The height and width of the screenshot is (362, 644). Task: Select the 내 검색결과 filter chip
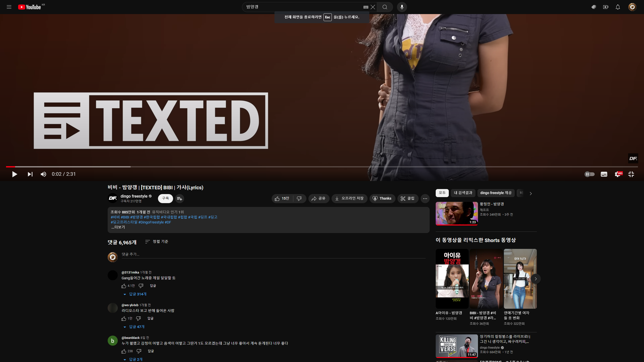463,193
